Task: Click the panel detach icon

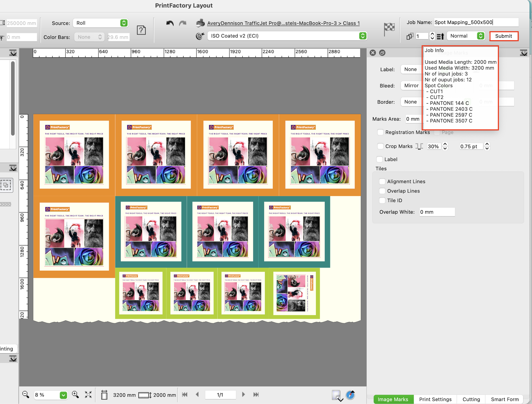Action: coord(382,53)
